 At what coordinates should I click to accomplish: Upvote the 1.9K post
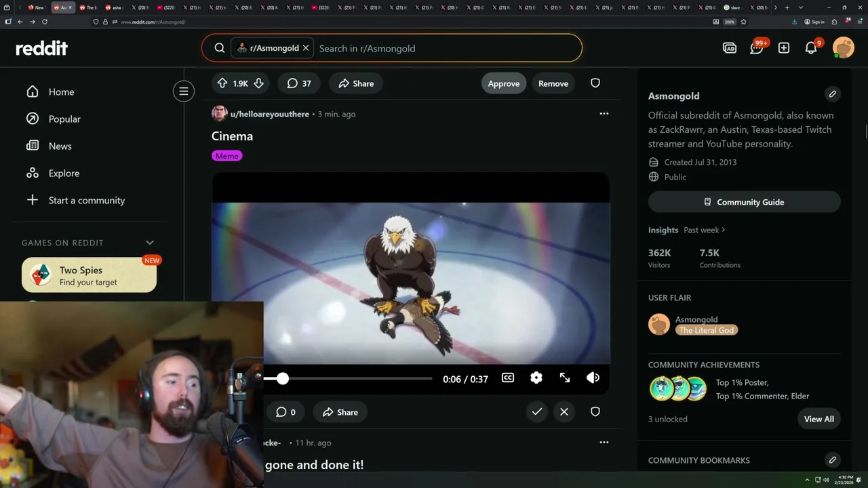222,83
